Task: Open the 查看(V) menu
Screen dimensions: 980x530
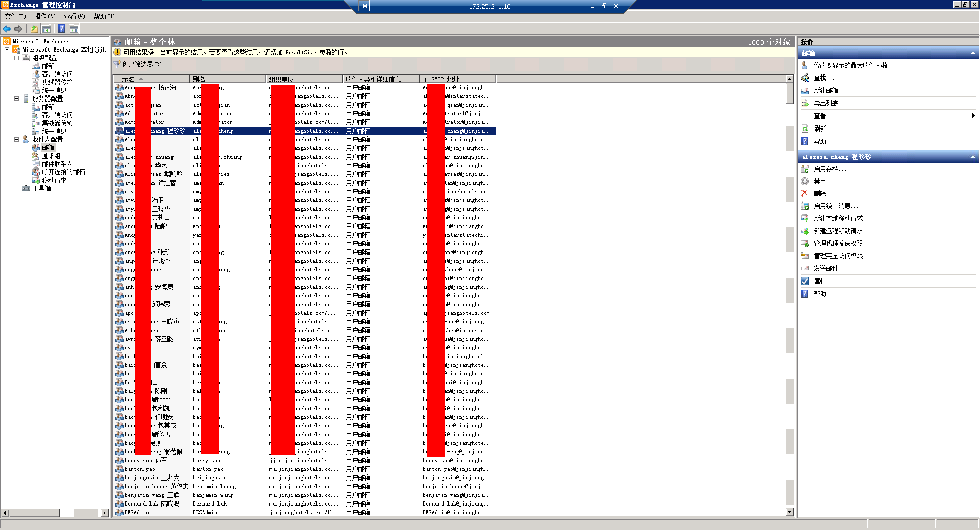Action: (75, 16)
